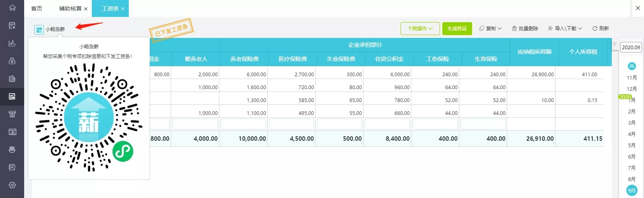Select 6月 in the month timeline
Screen dimensions: 644x198
coord(632,157)
